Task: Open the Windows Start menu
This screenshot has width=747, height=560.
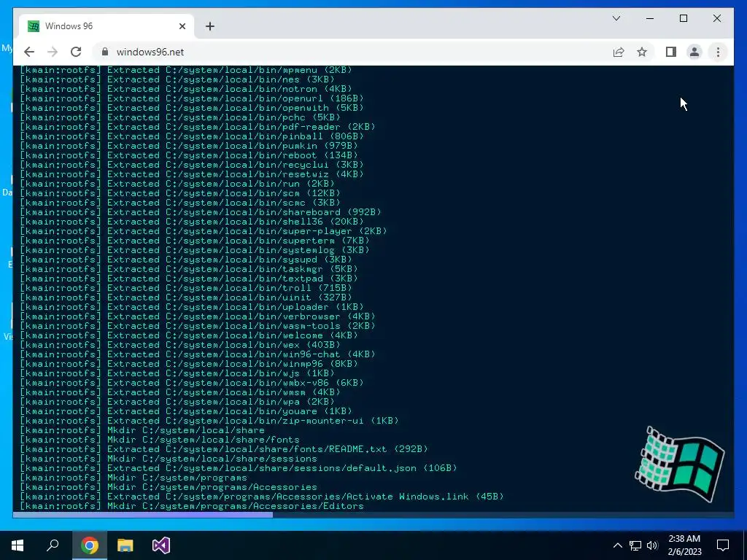Action: point(18,545)
